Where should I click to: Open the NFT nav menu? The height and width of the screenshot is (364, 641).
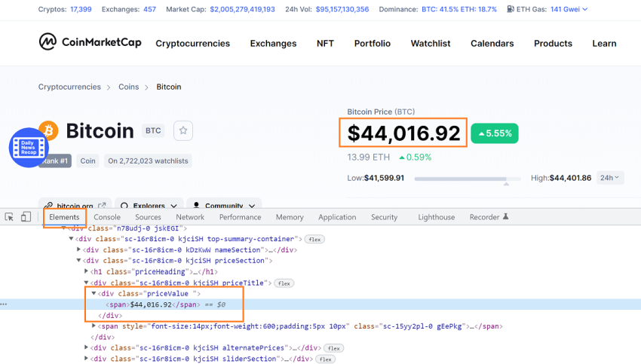click(326, 43)
